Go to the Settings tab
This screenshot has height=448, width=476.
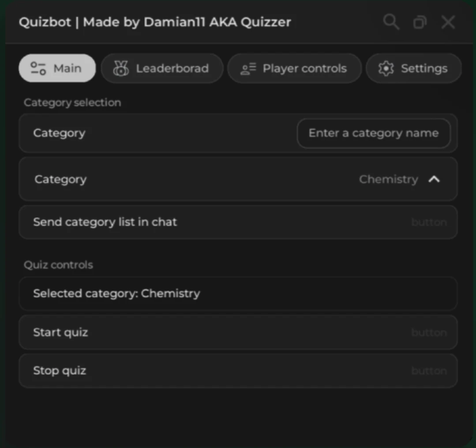tap(413, 68)
